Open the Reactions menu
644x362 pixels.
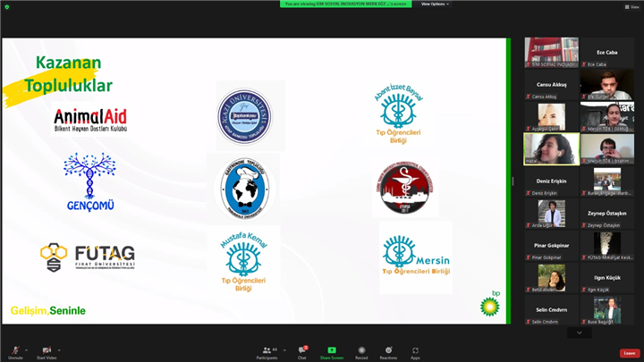point(388,352)
